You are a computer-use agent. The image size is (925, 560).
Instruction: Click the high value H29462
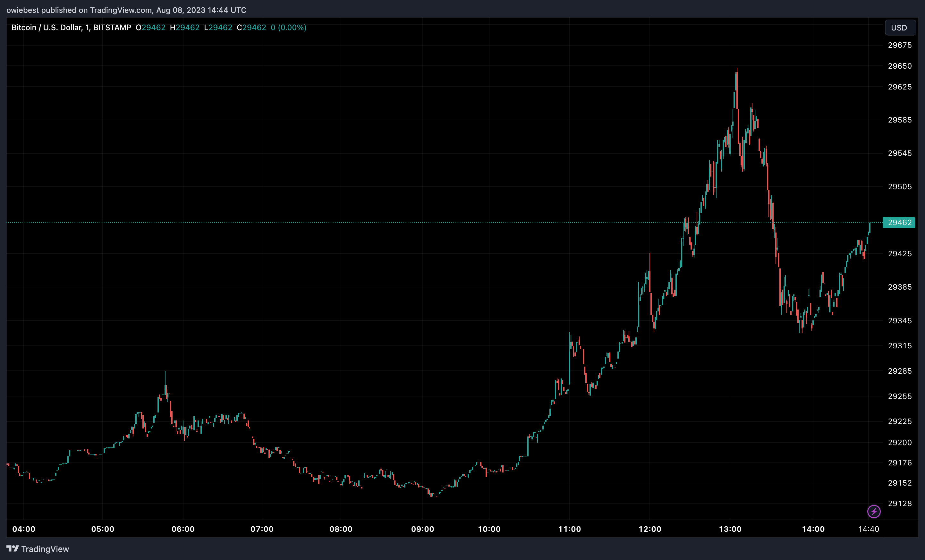(x=185, y=27)
